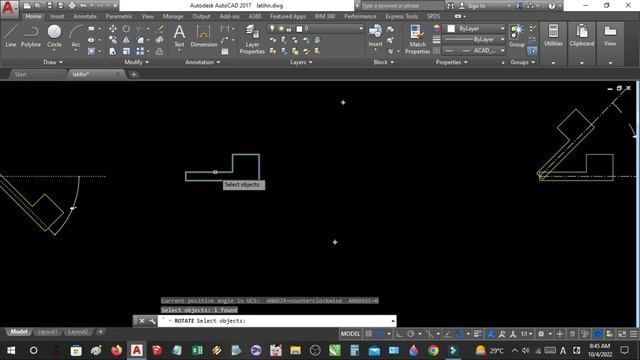Toggle grid display in status bar
Image resolution: width=640 pixels, height=360 pixels.
[x=369, y=334]
